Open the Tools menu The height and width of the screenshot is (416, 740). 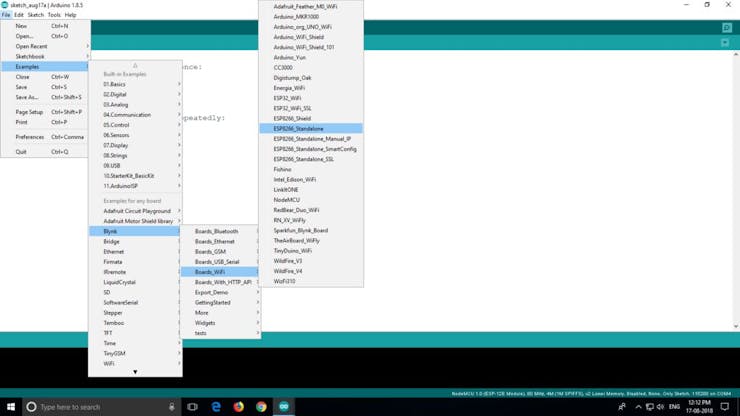(54, 15)
